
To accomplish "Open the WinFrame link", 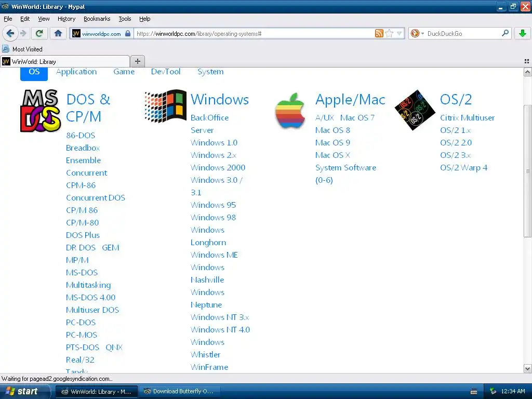I will click(209, 367).
